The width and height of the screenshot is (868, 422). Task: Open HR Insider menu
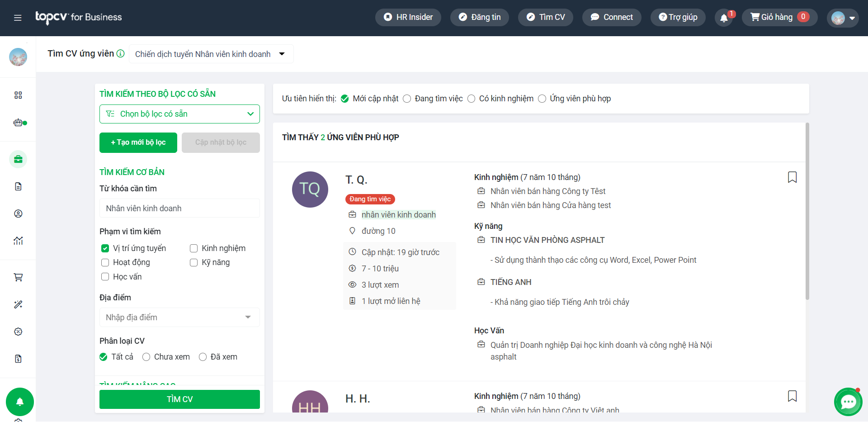pyautogui.click(x=408, y=17)
